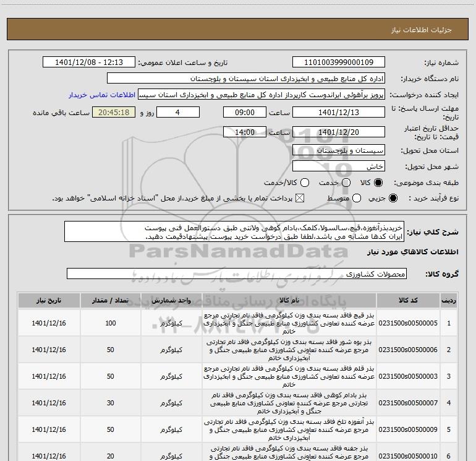Click the announcement date field 1401/12/08 - 12:13
The image size is (476, 461).
pyautogui.click(x=88, y=62)
